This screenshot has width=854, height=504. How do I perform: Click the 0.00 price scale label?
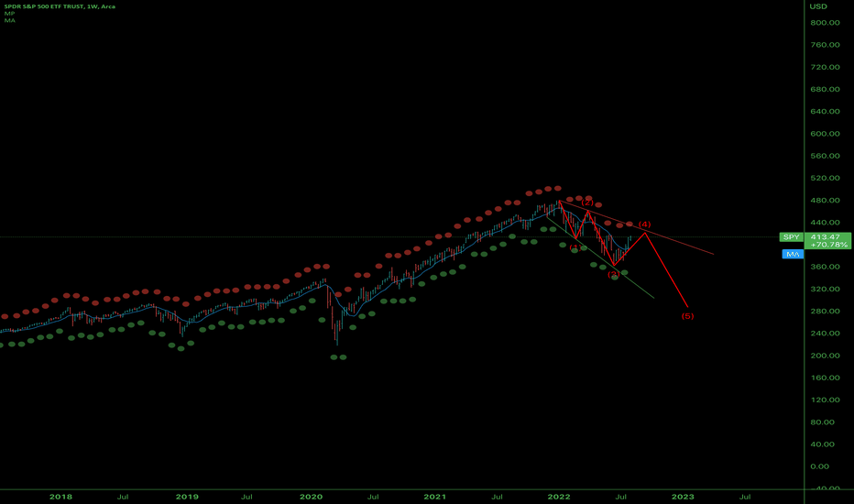click(820, 466)
